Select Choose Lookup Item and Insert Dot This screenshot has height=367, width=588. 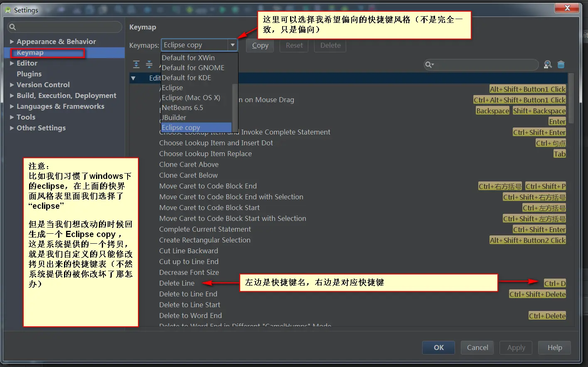[x=216, y=143]
